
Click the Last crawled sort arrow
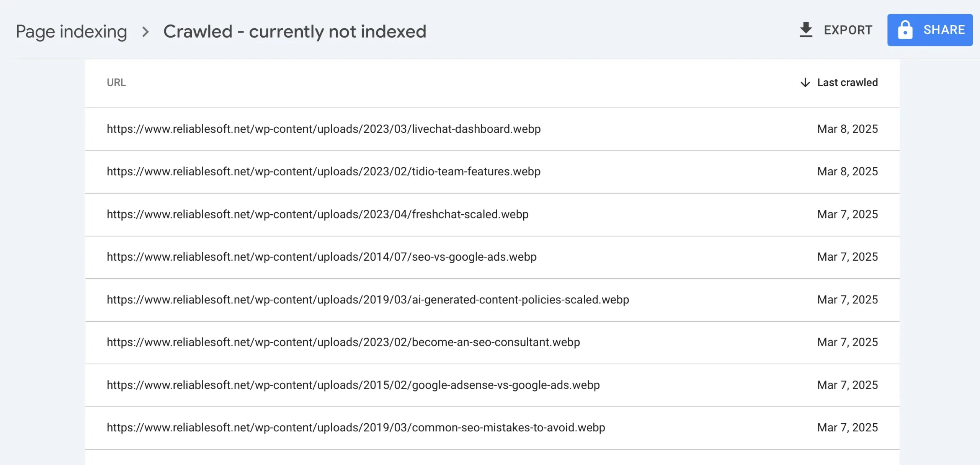(x=805, y=83)
